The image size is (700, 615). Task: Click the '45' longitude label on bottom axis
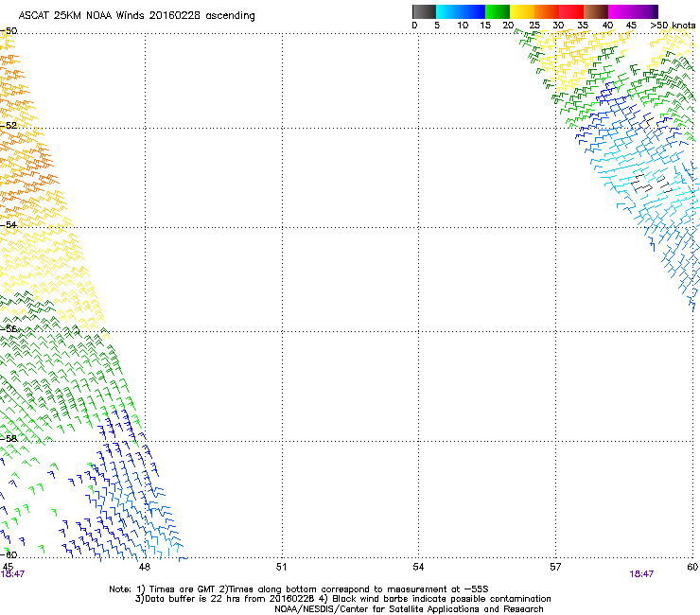(x=8, y=567)
